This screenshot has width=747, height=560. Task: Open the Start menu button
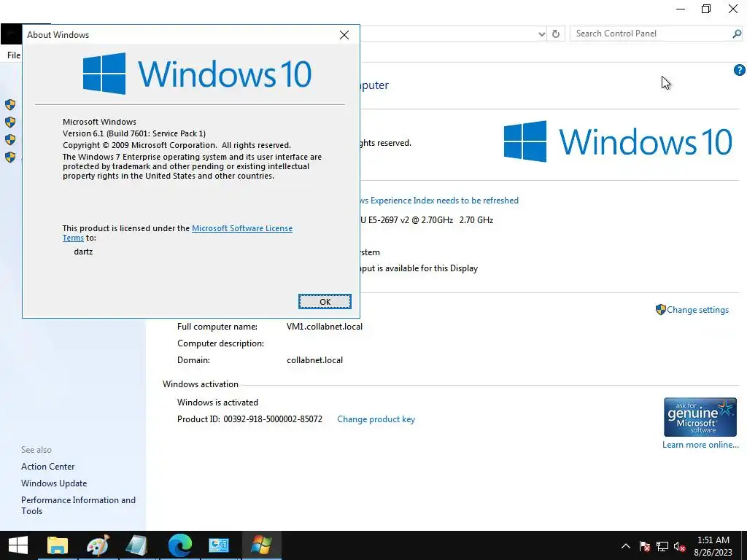click(18, 545)
